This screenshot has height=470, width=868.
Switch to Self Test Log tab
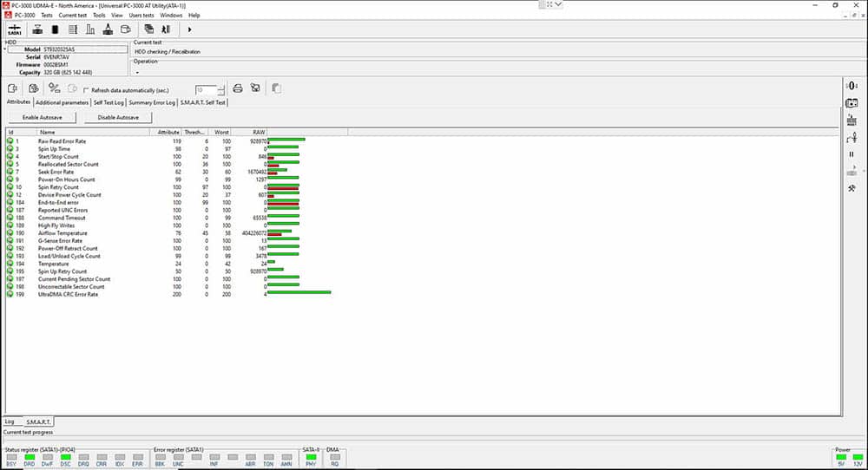pos(108,102)
